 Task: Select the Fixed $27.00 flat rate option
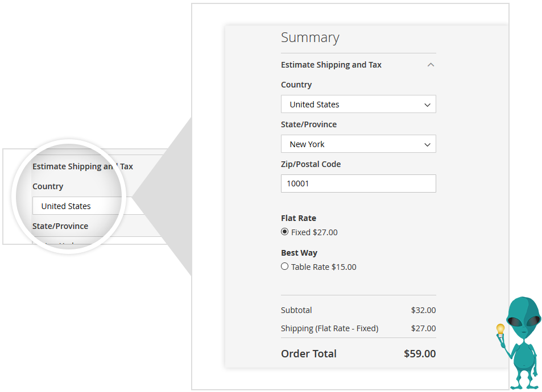pos(285,232)
